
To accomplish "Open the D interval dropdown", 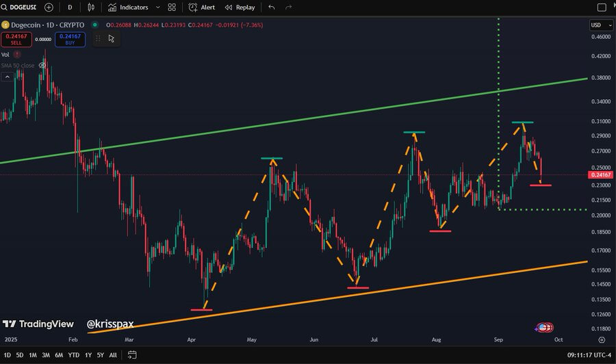I will click(x=70, y=8).
